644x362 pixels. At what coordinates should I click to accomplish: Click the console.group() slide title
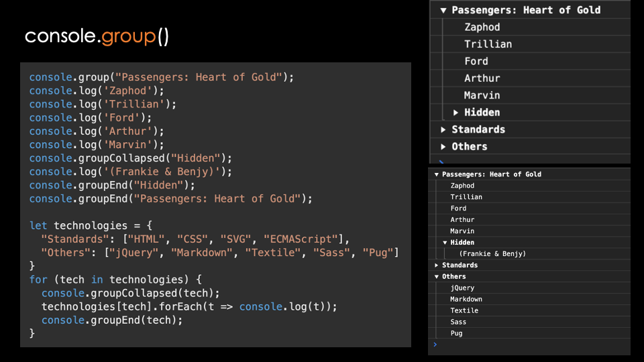click(97, 36)
